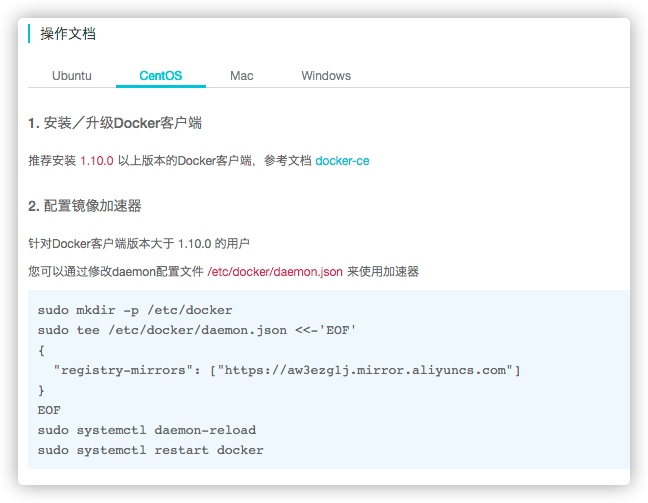Select the CentOS tab
Image resolution: width=648 pixels, height=503 pixels.
pos(161,76)
